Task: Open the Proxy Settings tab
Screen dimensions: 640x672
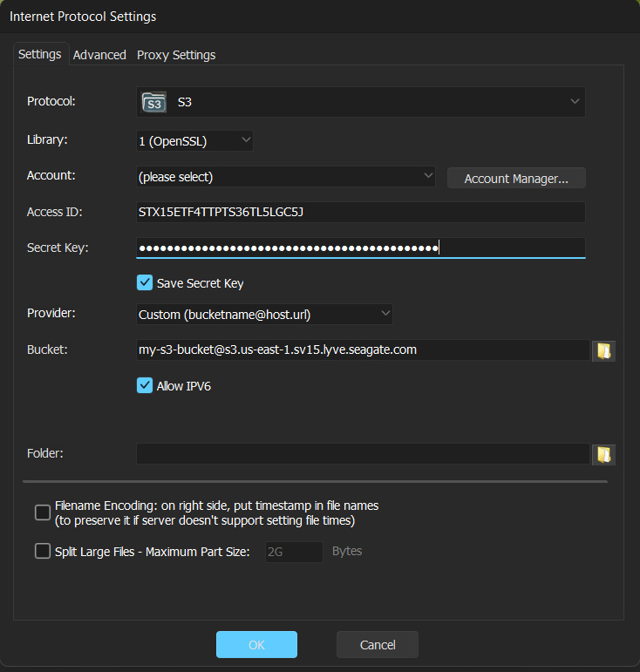Action: coord(176,55)
